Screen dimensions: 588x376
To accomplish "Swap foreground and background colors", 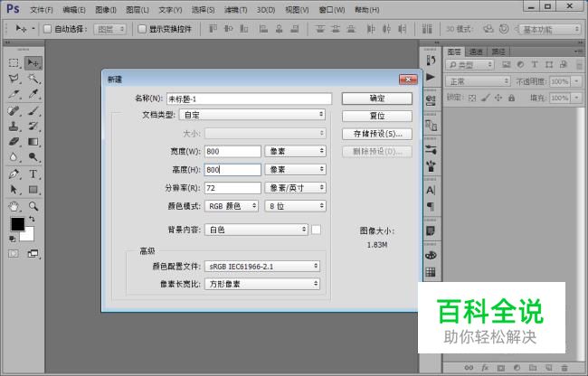I will (x=32, y=219).
